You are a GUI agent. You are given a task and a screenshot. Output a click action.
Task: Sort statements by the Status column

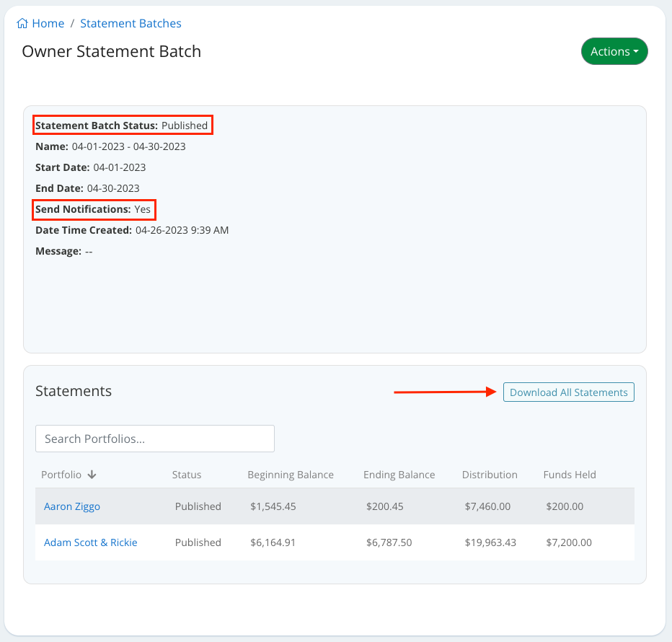tap(186, 475)
